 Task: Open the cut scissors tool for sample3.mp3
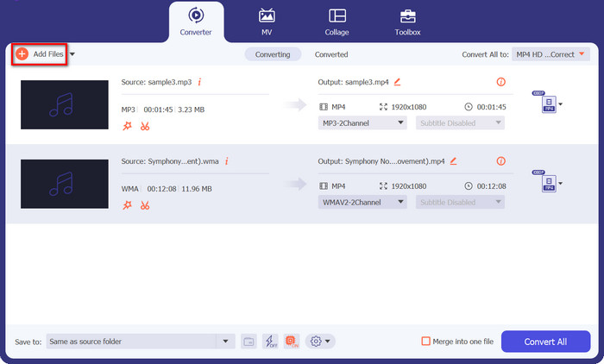145,126
